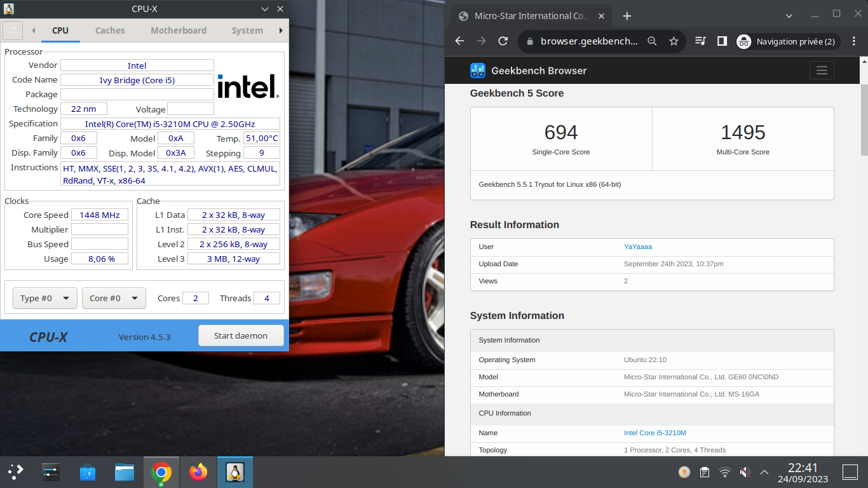868x488 pixels.
Task: Click the Geekbench Browser logo
Action: coord(478,71)
